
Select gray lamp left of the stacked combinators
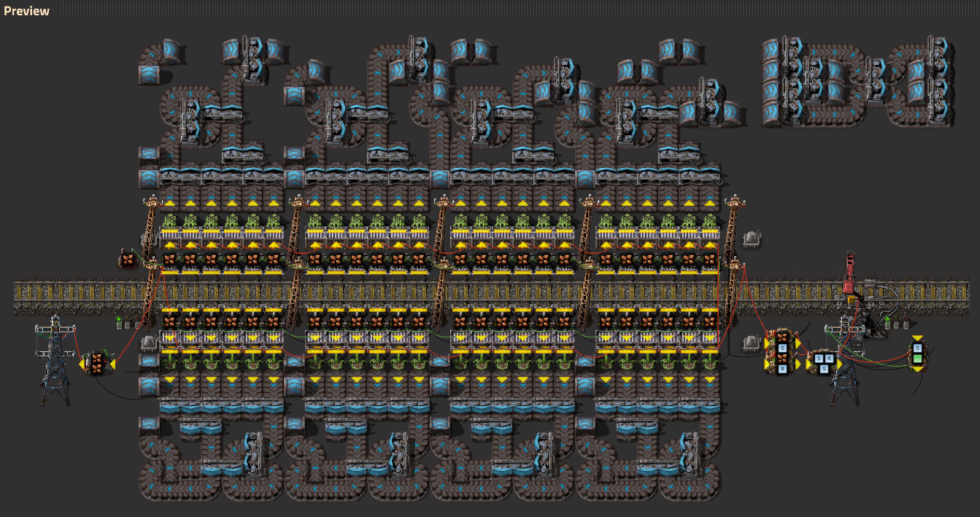753,342
